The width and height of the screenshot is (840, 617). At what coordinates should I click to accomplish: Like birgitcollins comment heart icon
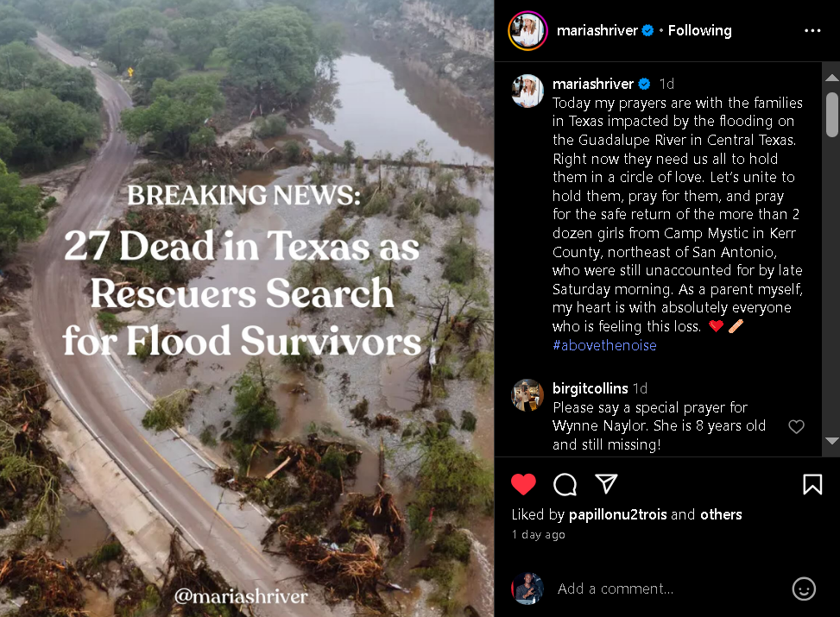(796, 426)
